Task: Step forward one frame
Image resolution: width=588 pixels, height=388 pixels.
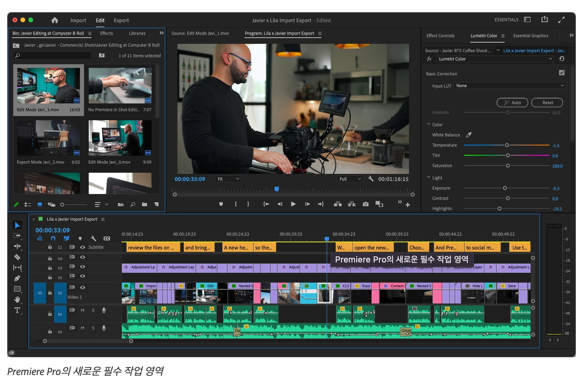Action: click(307, 204)
